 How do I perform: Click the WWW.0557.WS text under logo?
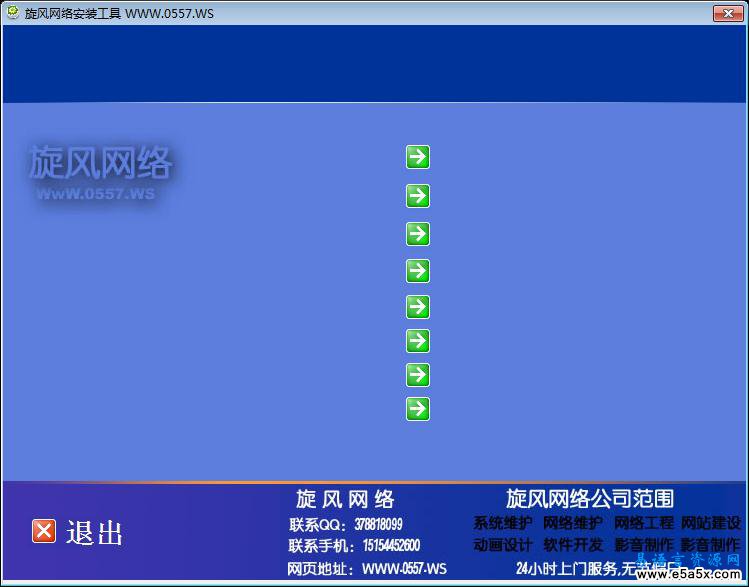pyautogui.click(x=96, y=194)
